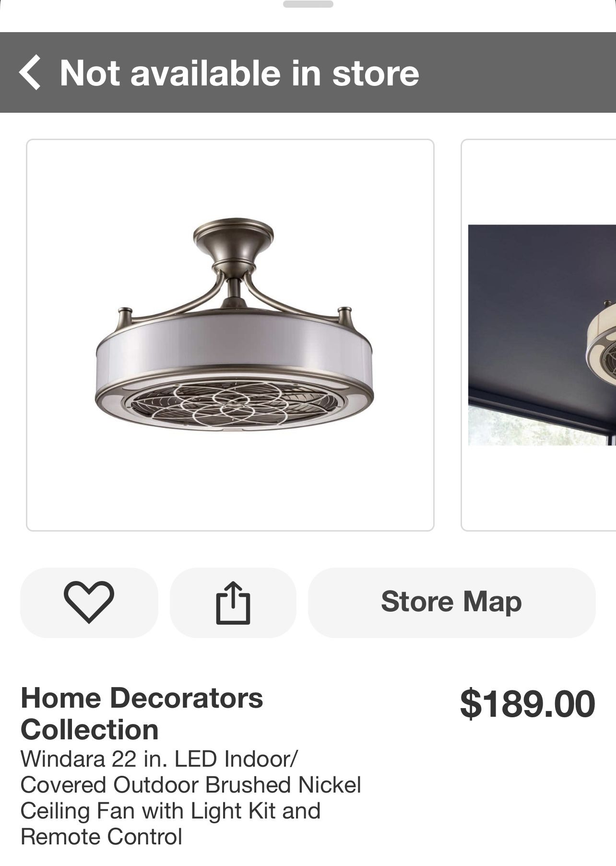Tap the word Collection in the brand name
Image resolution: width=616 pixels, height=866 pixels.
click(90, 730)
